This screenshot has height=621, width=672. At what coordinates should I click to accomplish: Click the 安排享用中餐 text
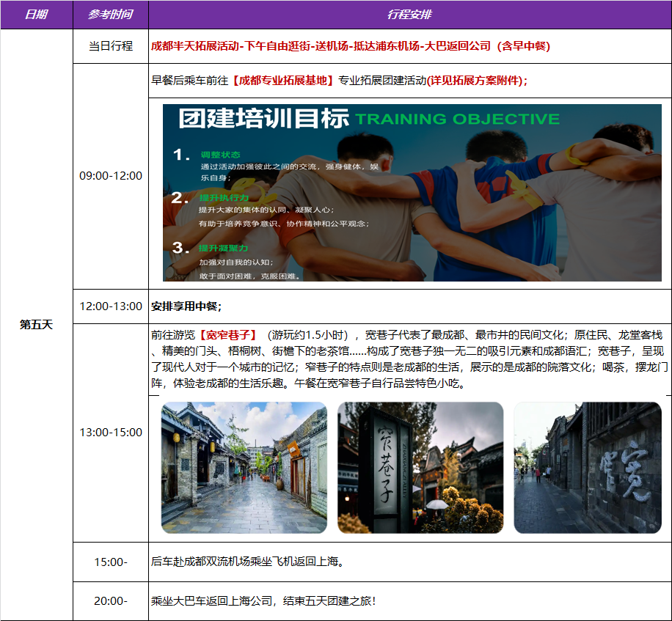pyautogui.click(x=186, y=306)
